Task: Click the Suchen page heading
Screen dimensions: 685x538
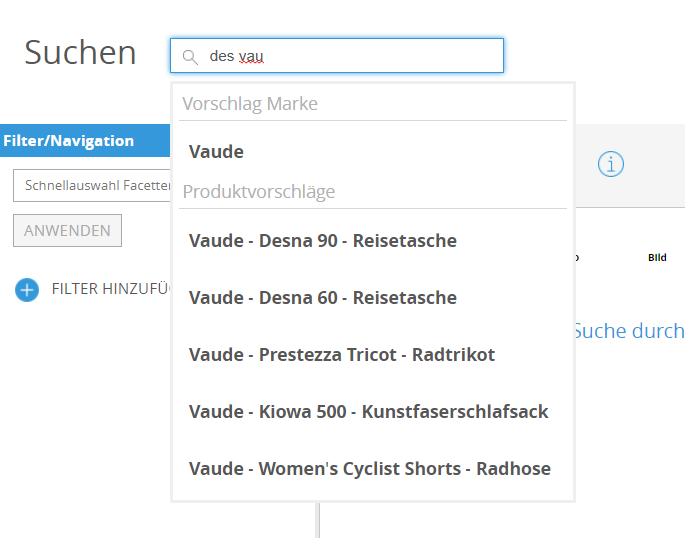Action: pos(80,53)
